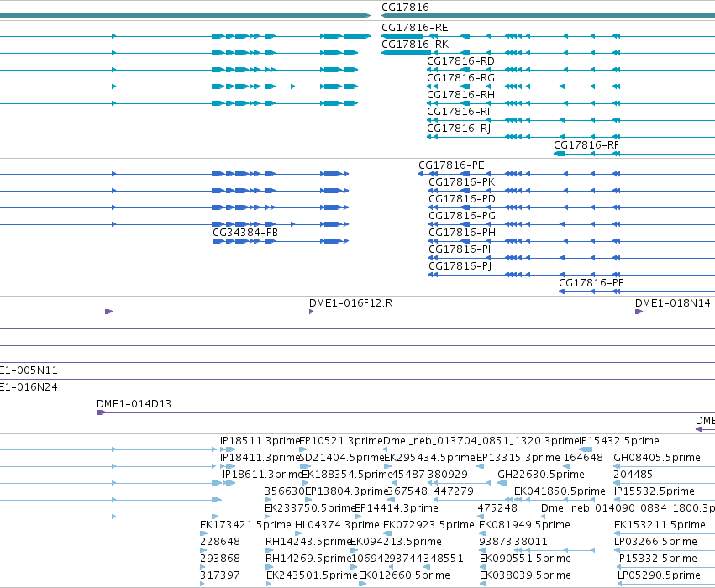The width and height of the screenshot is (715, 588).
Task: Click the DME1-016F12.R BAC end marker
Action: click(350, 303)
